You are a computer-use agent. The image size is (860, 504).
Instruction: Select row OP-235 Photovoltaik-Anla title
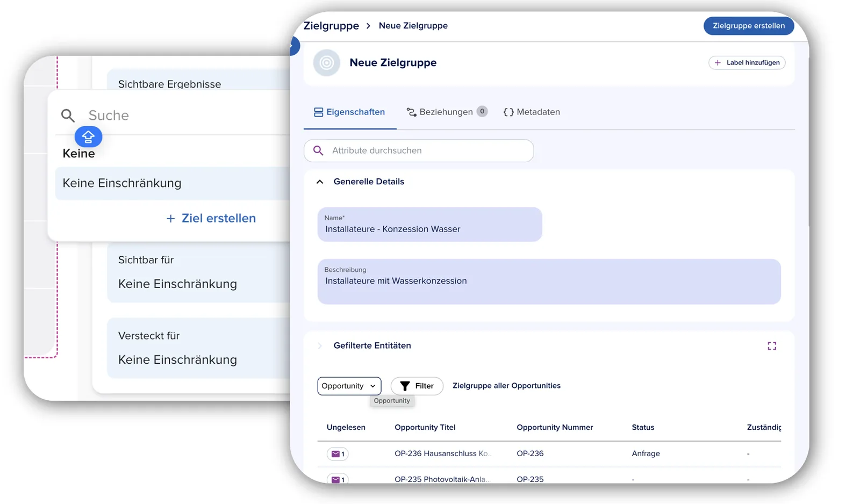pyautogui.click(x=442, y=479)
